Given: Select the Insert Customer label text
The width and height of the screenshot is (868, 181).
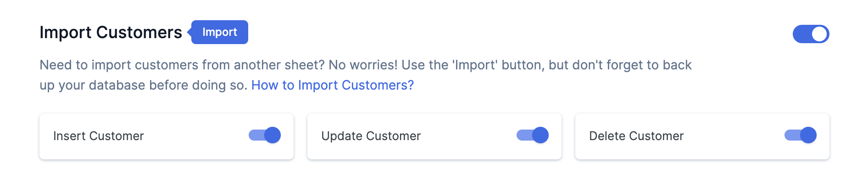Looking at the screenshot, I should [99, 136].
